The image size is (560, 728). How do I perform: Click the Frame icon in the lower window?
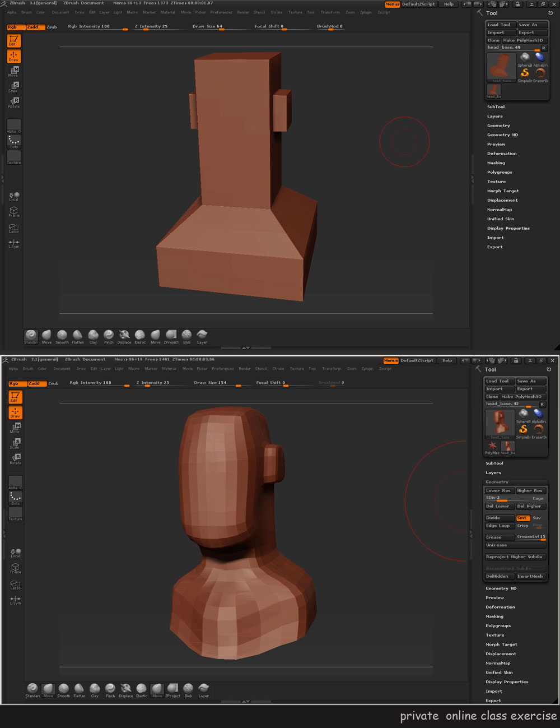tap(15, 568)
